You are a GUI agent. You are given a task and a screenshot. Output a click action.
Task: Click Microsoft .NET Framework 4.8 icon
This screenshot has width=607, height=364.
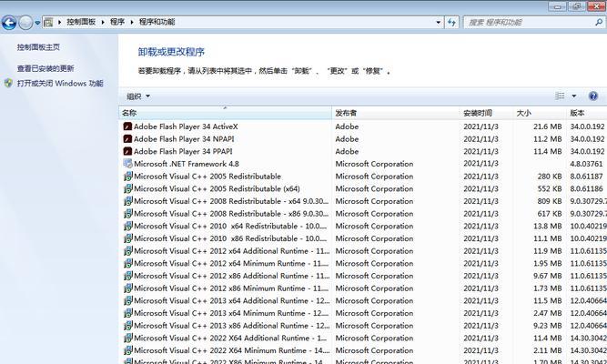[x=127, y=164]
